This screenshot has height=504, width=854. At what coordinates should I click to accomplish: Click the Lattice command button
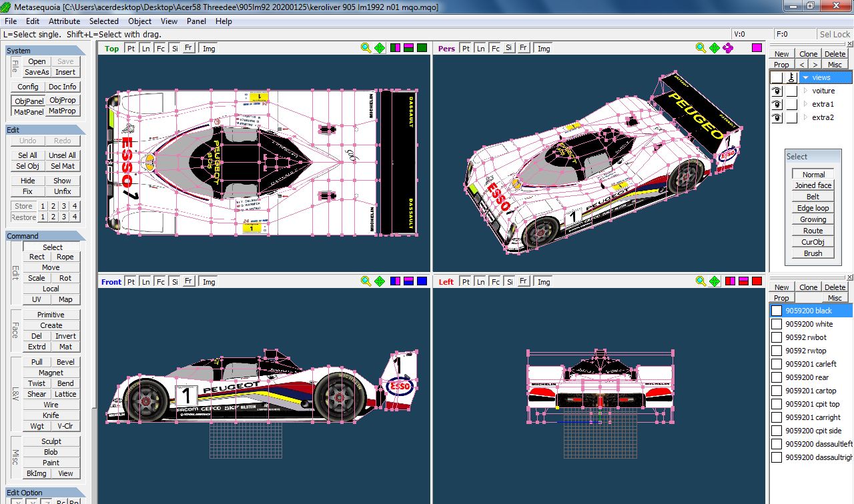coord(65,394)
